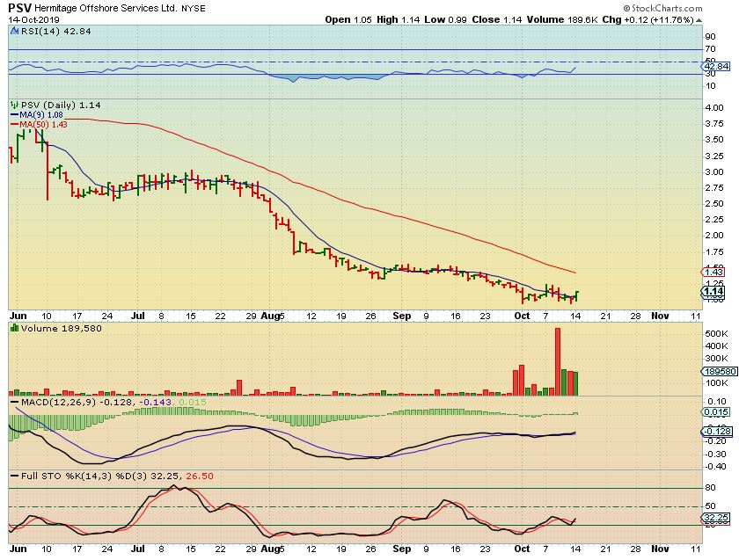Viewport: 739px width, 560px height.
Task: Click the green up-triangle after the Chg value
Action: [x=699, y=20]
